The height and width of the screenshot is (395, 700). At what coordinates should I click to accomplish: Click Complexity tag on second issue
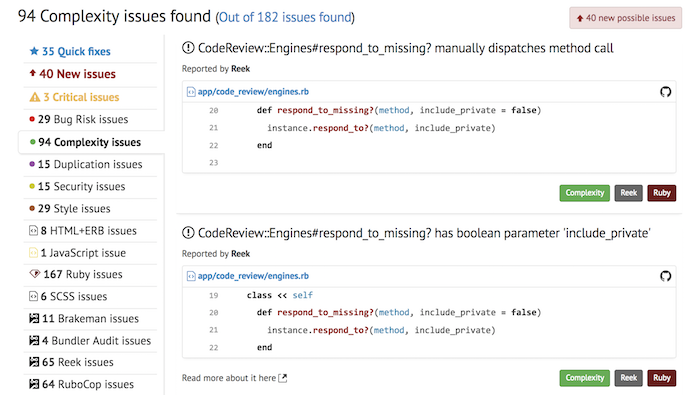point(584,378)
